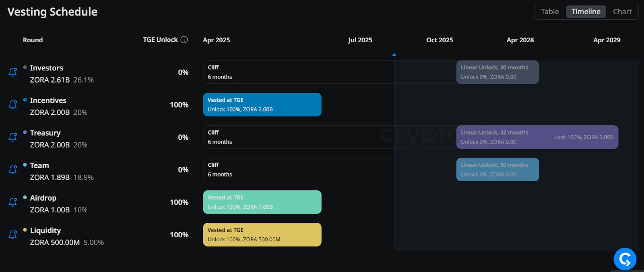Click the Incentives round name

48,100
